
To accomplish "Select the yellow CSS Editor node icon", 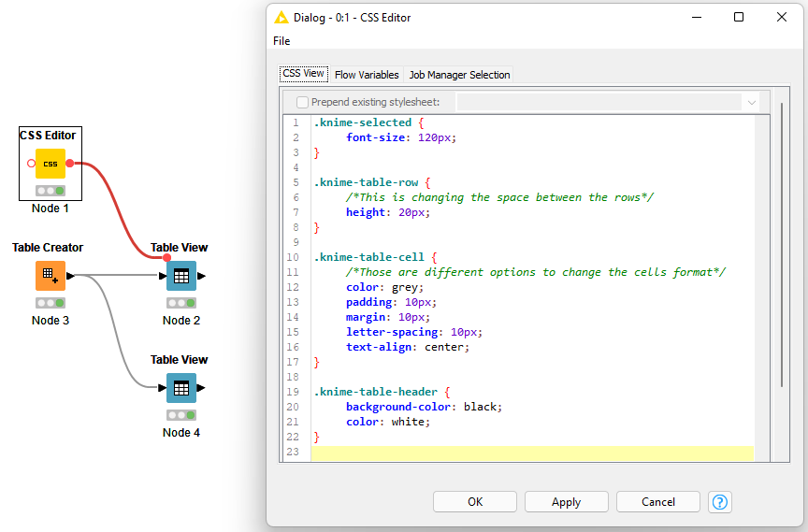I will (50, 164).
